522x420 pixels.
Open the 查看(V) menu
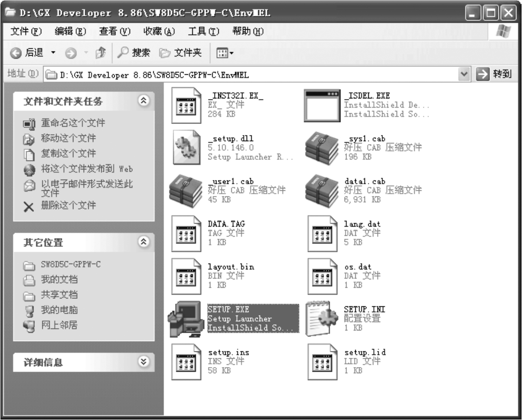click(x=115, y=31)
